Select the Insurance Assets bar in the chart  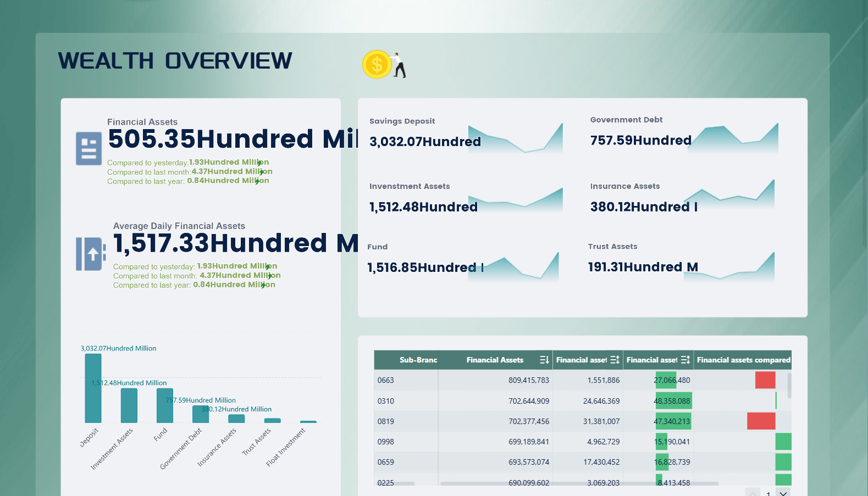click(x=236, y=419)
